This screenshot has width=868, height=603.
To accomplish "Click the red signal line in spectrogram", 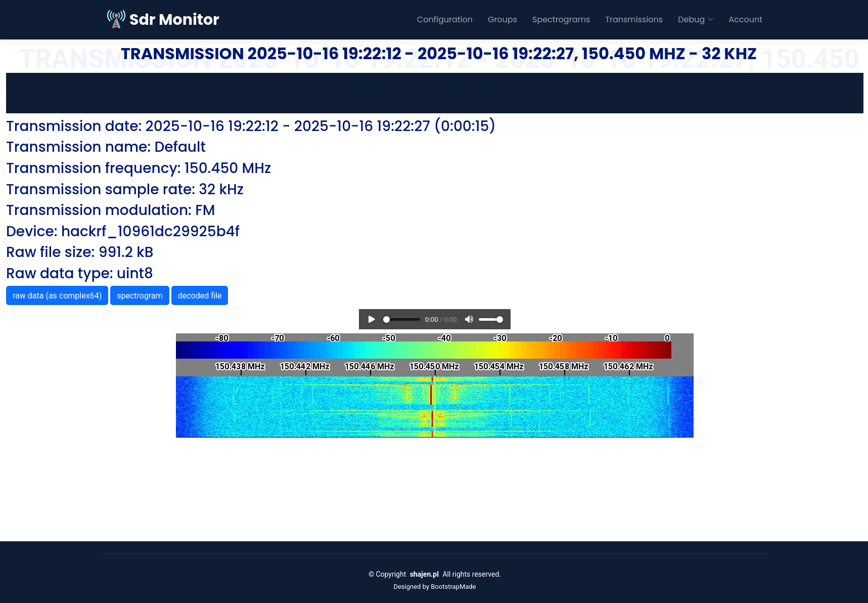I will pyautogui.click(x=432, y=405).
